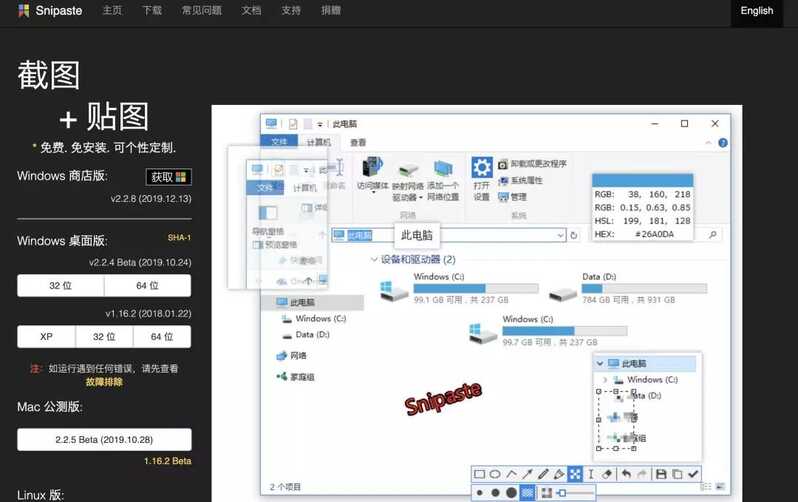The width and height of the screenshot is (798, 502).
Task: Select the text annotation tool
Action: tap(591, 475)
